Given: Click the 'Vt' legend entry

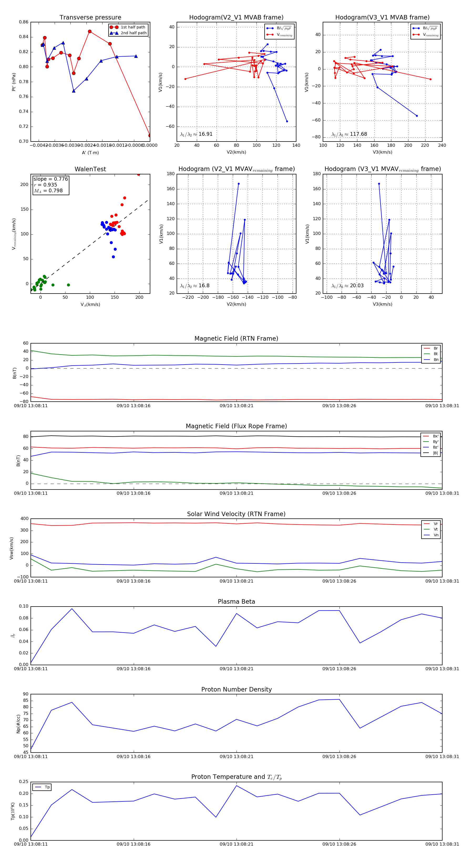Looking at the screenshot, I should point(431,529).
